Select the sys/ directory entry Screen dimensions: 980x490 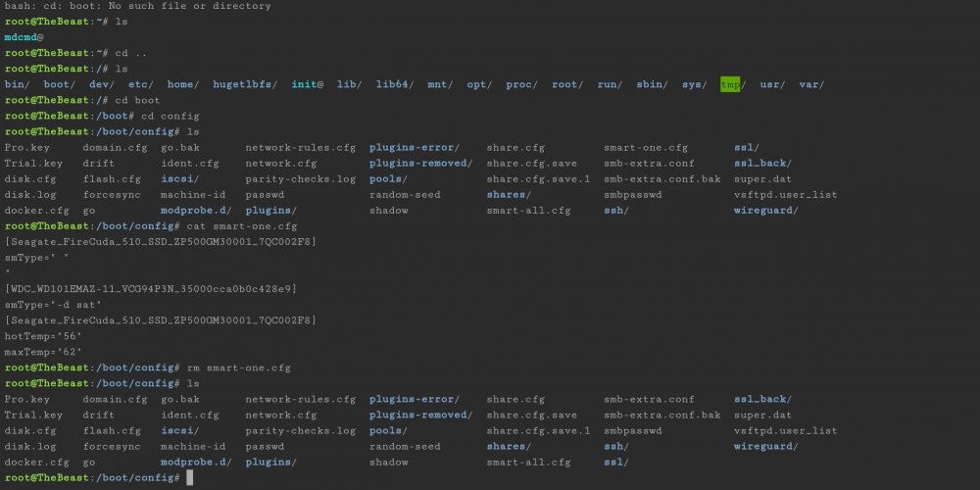coord(695,84)
